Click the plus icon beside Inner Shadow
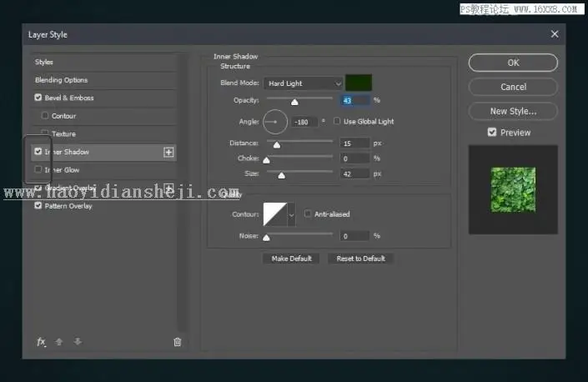 coord(168,152)
